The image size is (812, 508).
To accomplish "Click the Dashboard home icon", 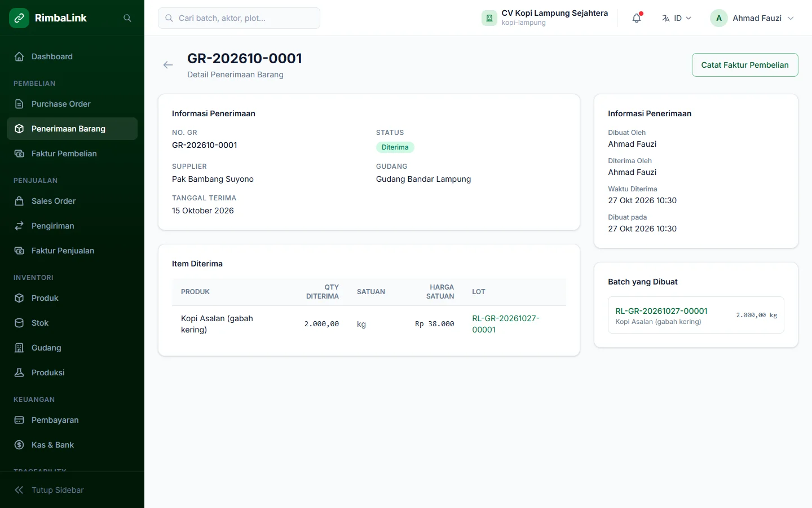I will click(x=19, y=56).
